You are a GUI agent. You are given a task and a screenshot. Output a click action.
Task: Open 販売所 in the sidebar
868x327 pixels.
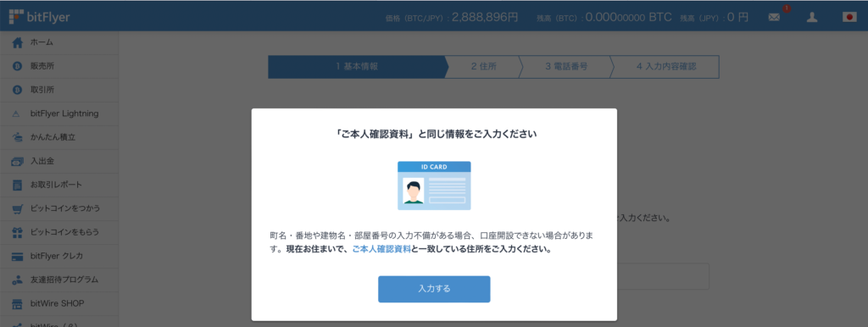59,66
